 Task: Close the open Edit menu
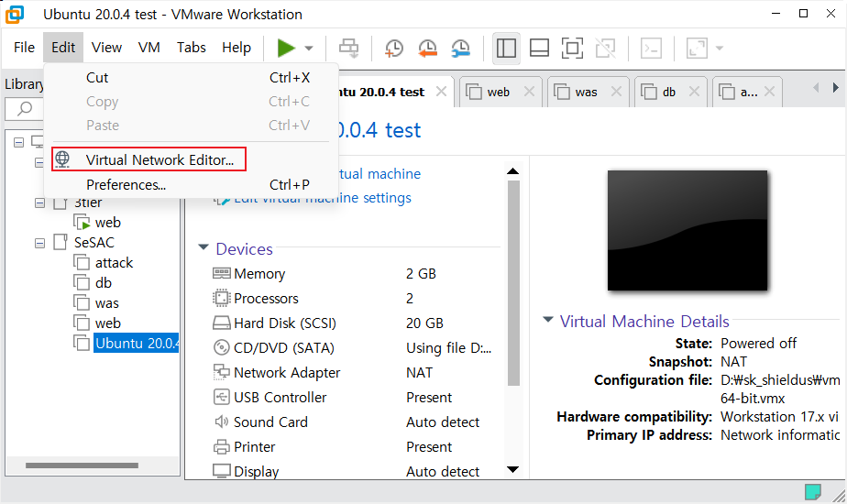point(63,48)
